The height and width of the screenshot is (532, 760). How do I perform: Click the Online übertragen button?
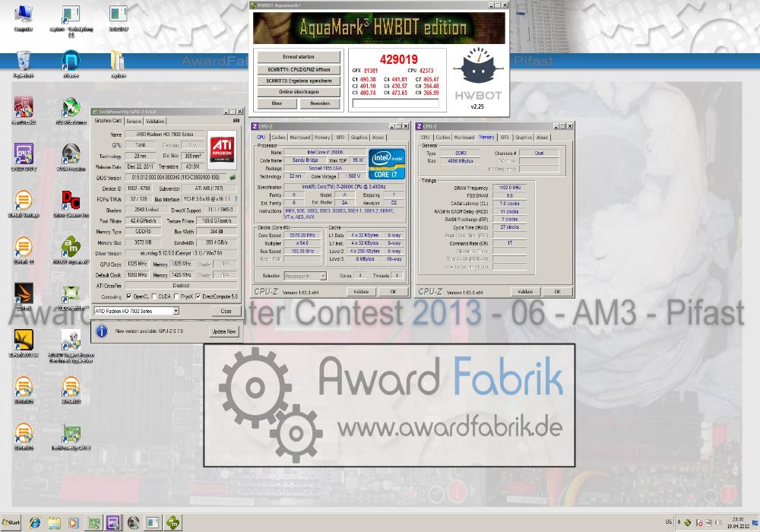click(x=299, y=92)
